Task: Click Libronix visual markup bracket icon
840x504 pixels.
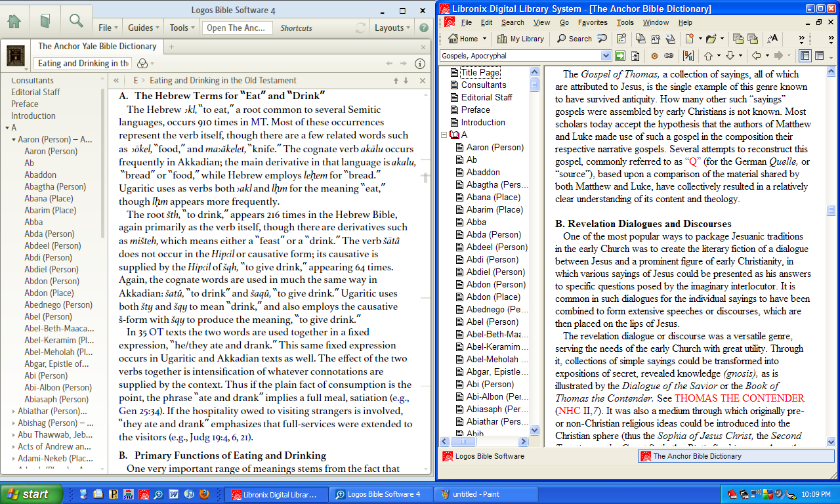Action: point(688,56)
